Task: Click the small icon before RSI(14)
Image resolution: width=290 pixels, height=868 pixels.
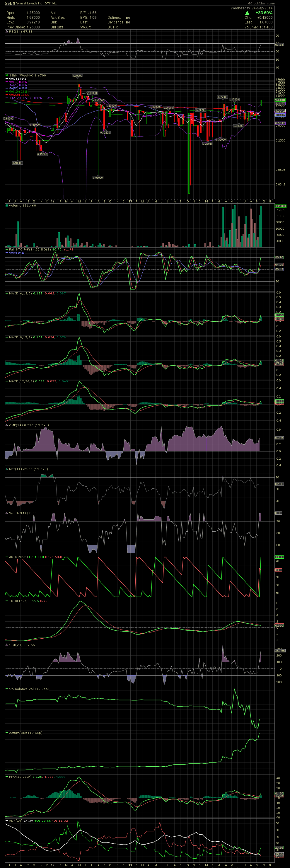Action: coord(7,31)
